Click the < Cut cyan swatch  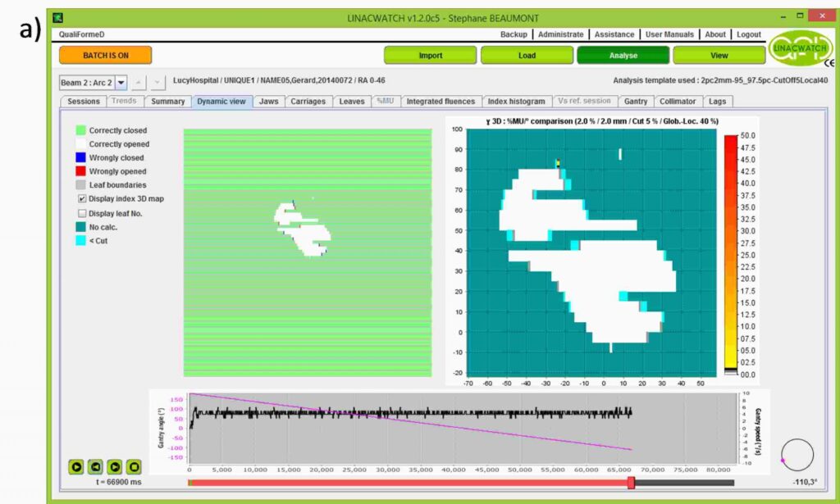pyautogui.click(x=81, y=241)
